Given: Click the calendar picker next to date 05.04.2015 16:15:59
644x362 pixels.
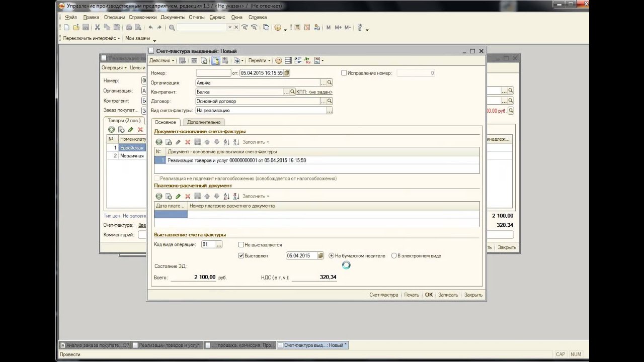Looking at the screenshot, I should pos(287,73).
